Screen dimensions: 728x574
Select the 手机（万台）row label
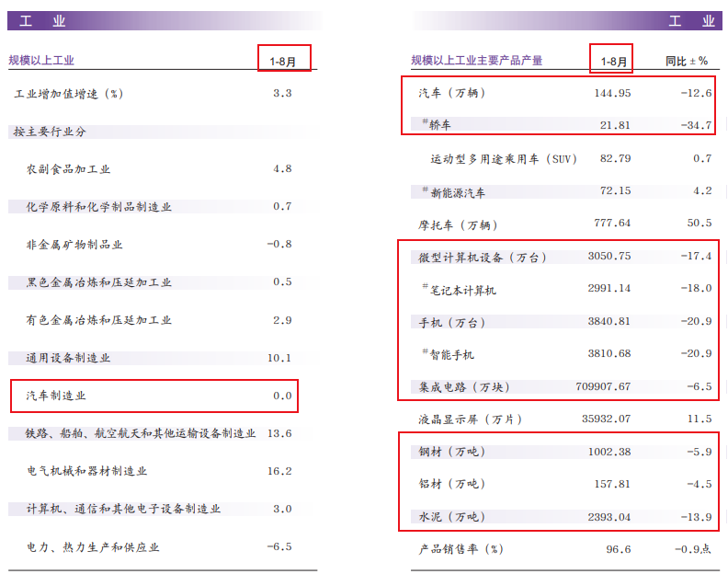pyautogui.click(x=452, y=323)
